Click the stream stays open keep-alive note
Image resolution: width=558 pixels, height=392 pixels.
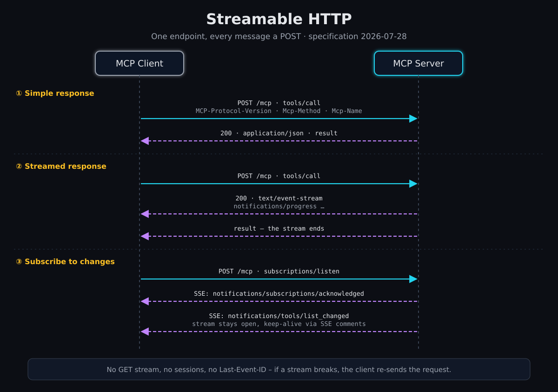click(x=279, y=324)
